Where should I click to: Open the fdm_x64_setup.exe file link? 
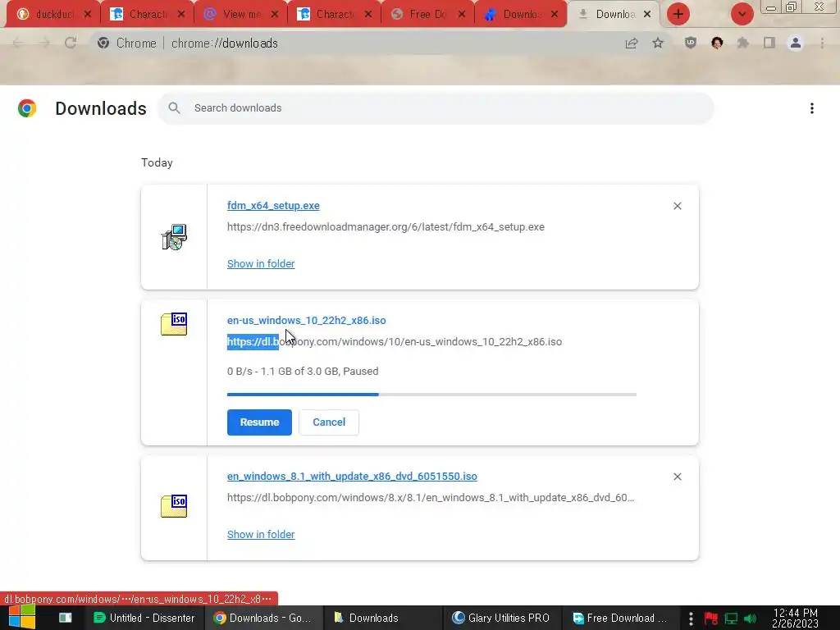(273, 206)
